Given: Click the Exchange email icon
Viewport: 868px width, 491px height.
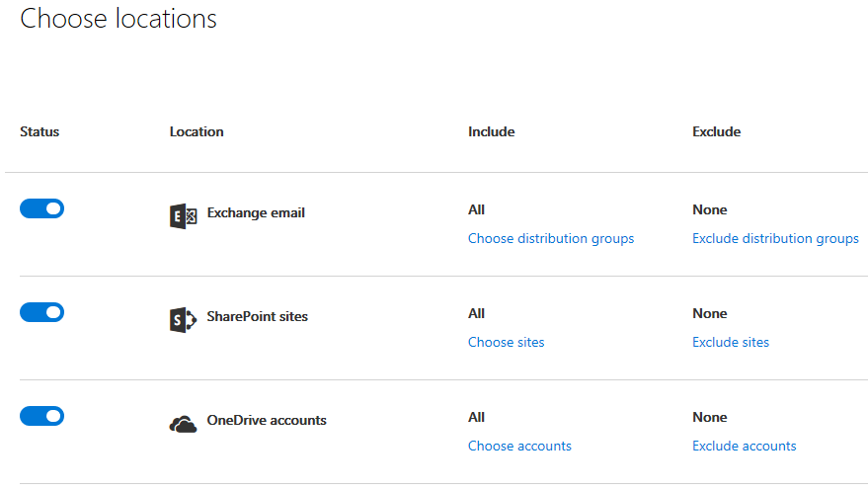Looking at the screenshot, I should tap(183, 216).
